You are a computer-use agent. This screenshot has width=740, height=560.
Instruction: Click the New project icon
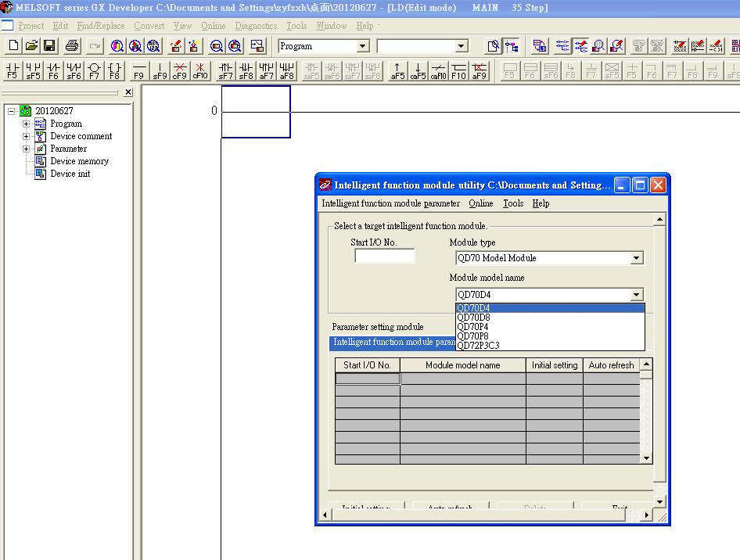13,46
